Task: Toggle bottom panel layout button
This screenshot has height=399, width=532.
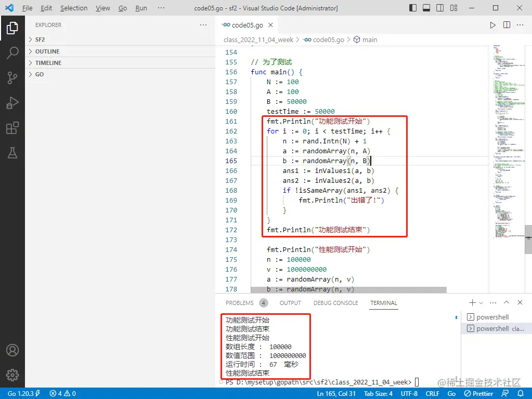Action: point(426,8)
